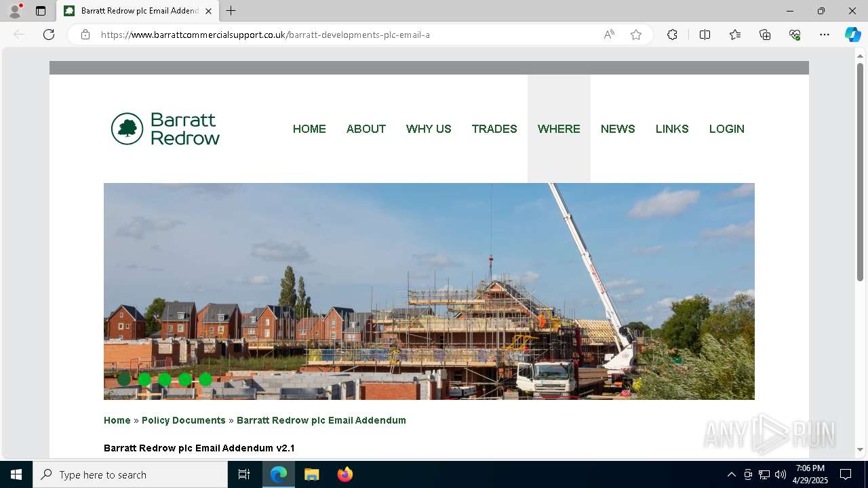Open a new browser tab
868x488 pixels.
[231, 11]
